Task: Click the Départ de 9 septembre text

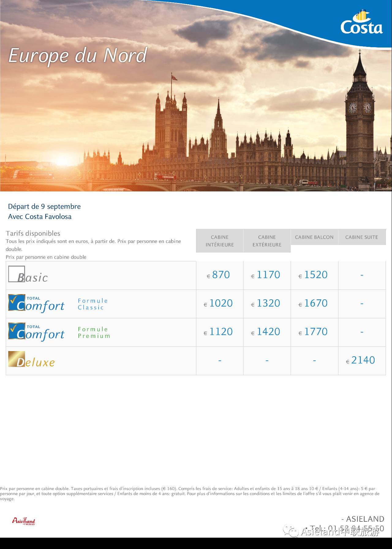Action: (44, 206)
